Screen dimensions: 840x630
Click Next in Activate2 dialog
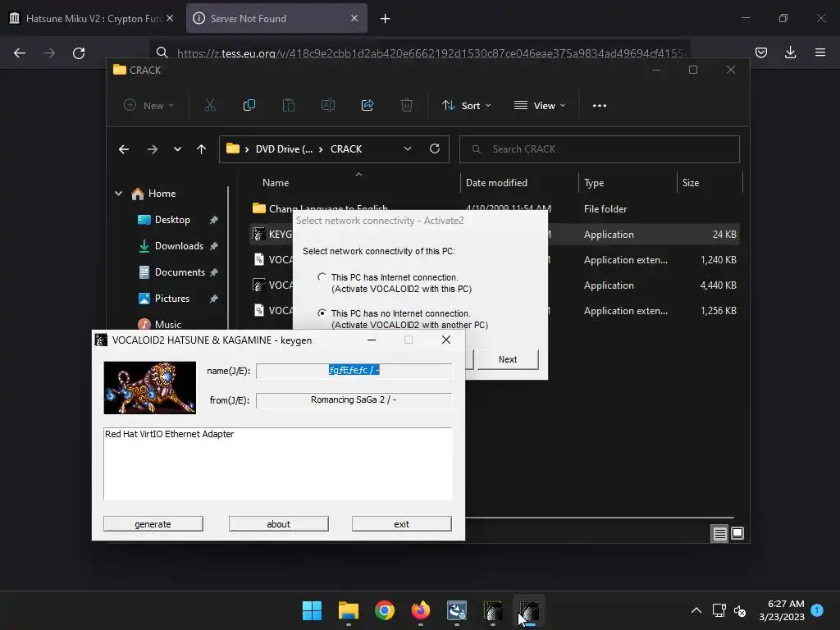point(508,359)
